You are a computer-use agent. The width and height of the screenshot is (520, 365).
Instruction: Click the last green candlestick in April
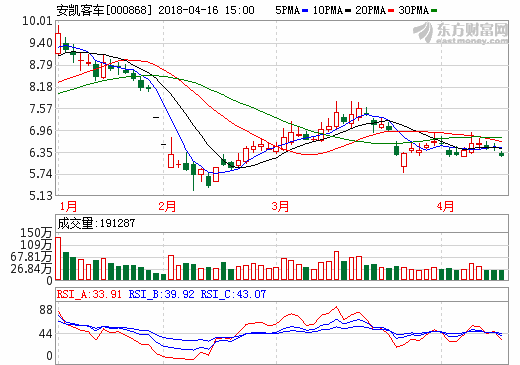(x=502, y=154)
